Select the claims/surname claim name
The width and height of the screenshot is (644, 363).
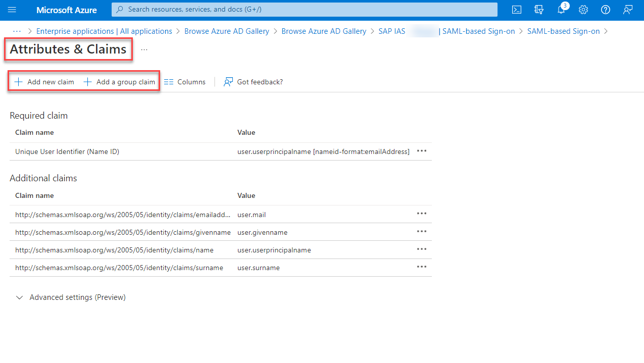[x=119, y=268]
